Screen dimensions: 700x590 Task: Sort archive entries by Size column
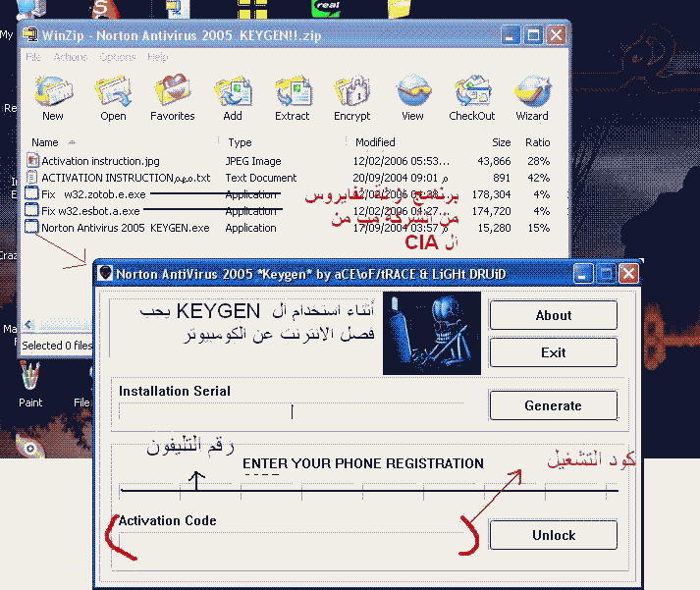point(501,142)
